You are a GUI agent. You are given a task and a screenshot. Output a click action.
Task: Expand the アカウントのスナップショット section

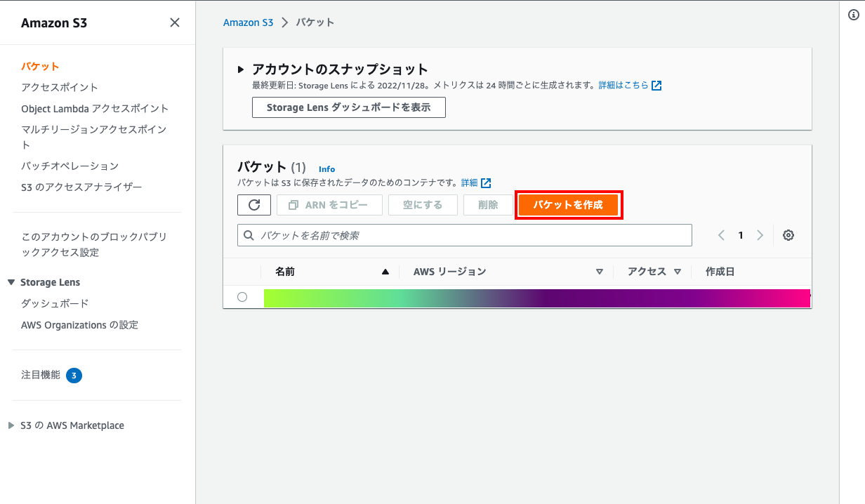(241, 69)
